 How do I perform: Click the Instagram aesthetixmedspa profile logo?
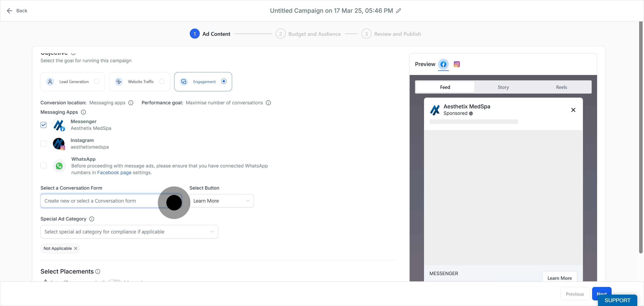[x=59, y=144]
